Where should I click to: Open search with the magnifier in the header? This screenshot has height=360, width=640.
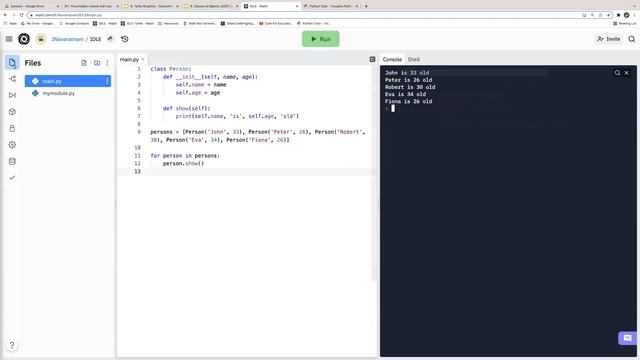click(631, 39)
